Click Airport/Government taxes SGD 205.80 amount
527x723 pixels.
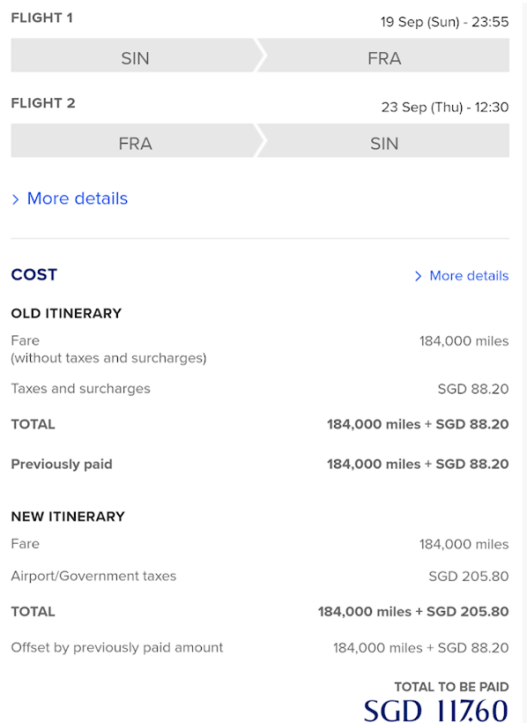pos(468,576)
